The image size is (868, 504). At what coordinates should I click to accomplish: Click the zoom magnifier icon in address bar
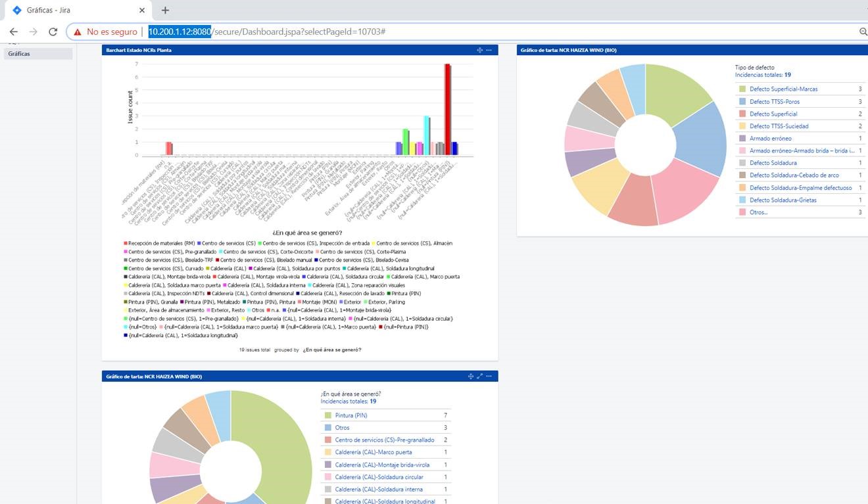863,32
